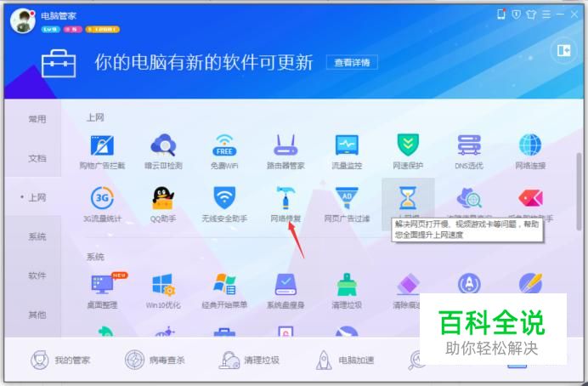This screenshot has height=386, width=588.
Task: Click the vertical scrollbar of tool list
Action: pos(579,191)
